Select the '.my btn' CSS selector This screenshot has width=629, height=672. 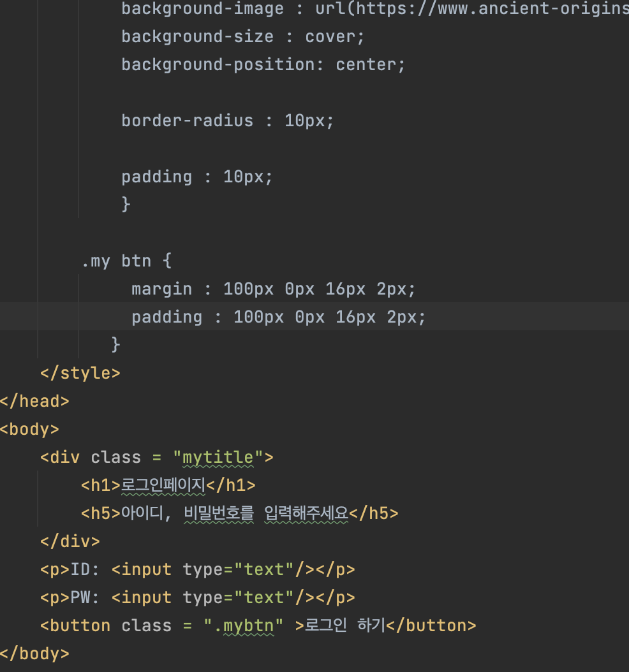click(x=117, y=261)
